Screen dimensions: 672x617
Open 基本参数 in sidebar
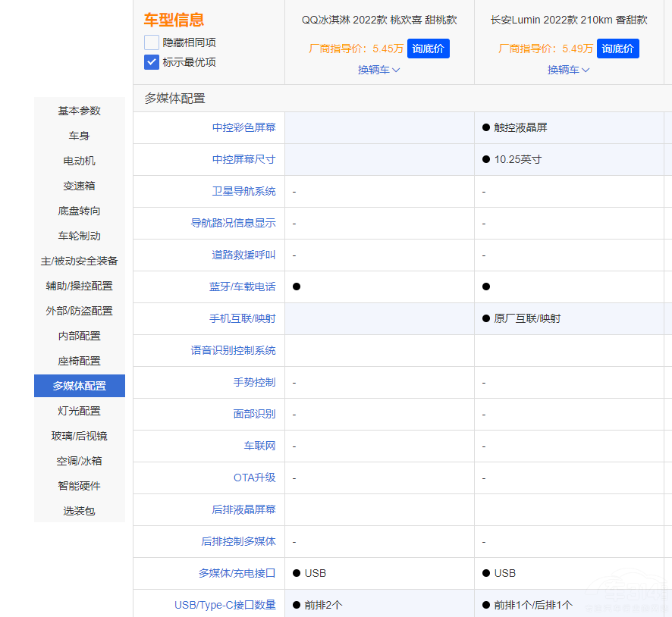pos(80,111)
